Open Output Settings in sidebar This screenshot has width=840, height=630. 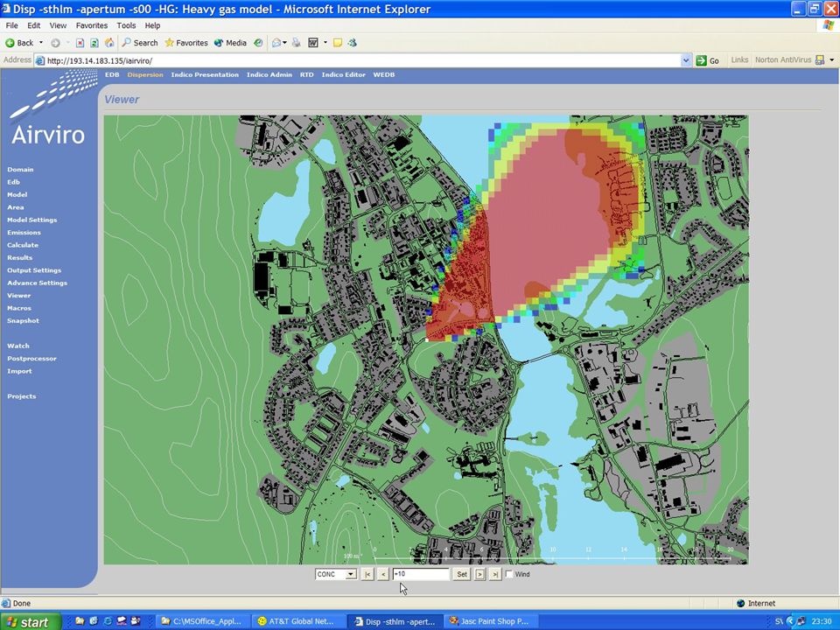pyautogui.click(x=34, y=270)
